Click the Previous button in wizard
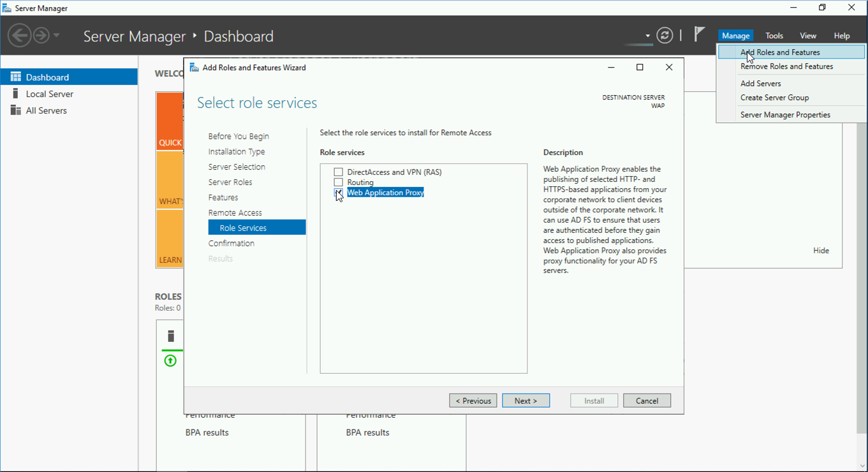Screen dimensions: 868x472 point(473,401)
